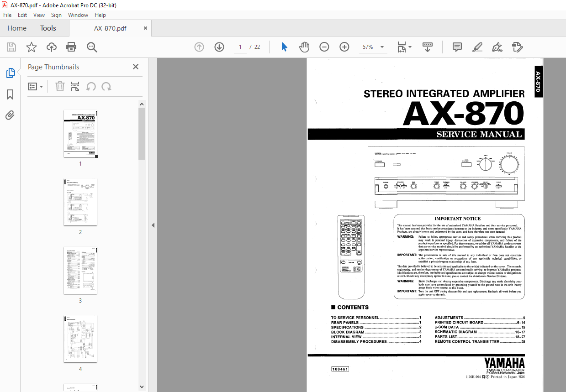The height and width of the screenshot is (392, 566).
Task: Click 'REMOTE CONTROL TRANSMITTER' contents entry
Action: 480,342
